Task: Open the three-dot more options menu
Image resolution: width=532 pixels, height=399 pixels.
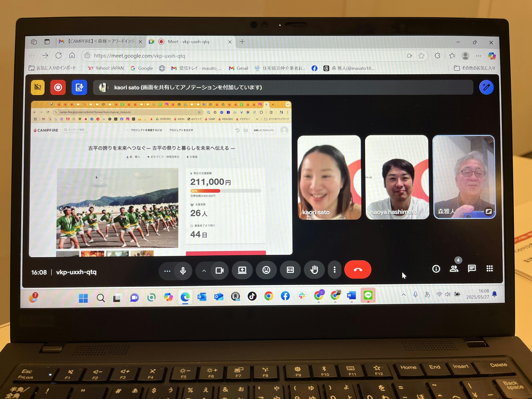Action: click(334, 270)
